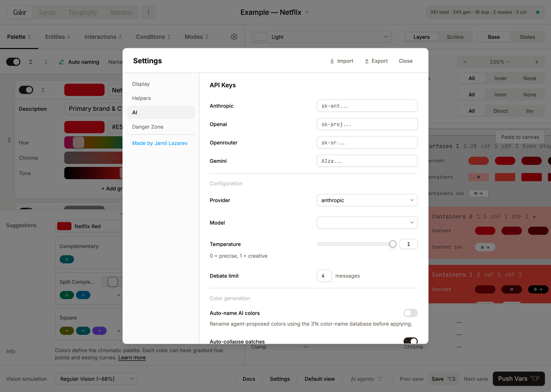This screenshot has height=392, width=551.
Task: Click the Export upload icon in Settings
Action: (367, 61)
